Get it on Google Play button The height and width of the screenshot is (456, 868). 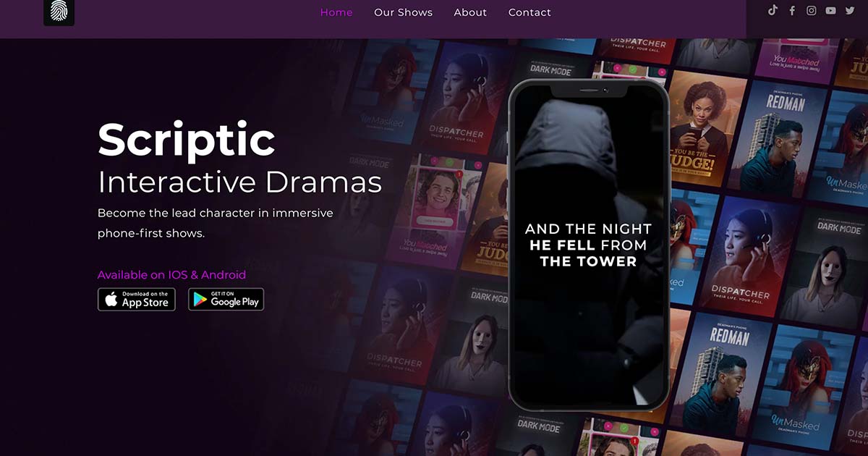pos(226,300)
